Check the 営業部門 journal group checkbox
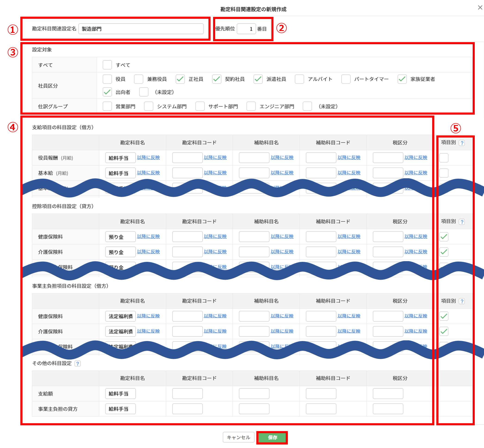This screenshot has height=448, width=484. [x=107, y=106]
